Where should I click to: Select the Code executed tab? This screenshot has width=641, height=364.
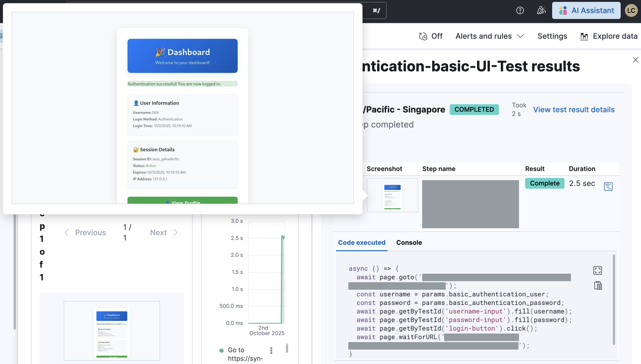tap(361, 242)
